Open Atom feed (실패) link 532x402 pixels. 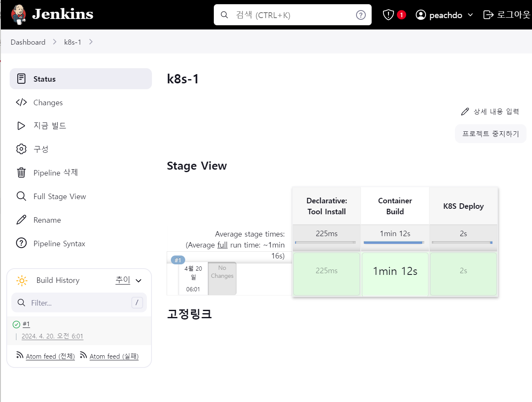[x=114, y=356]
